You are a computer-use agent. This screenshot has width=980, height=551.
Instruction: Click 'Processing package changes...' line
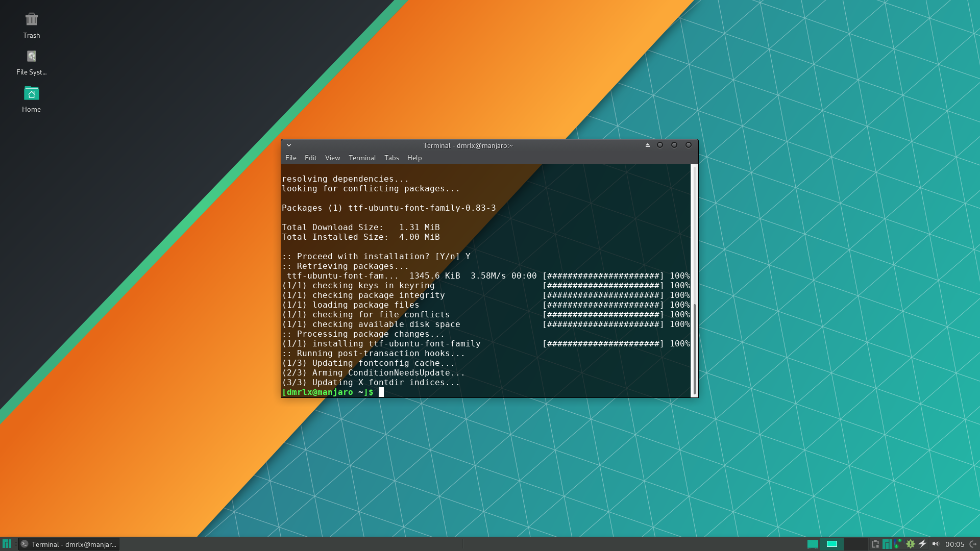click(363, 334)
